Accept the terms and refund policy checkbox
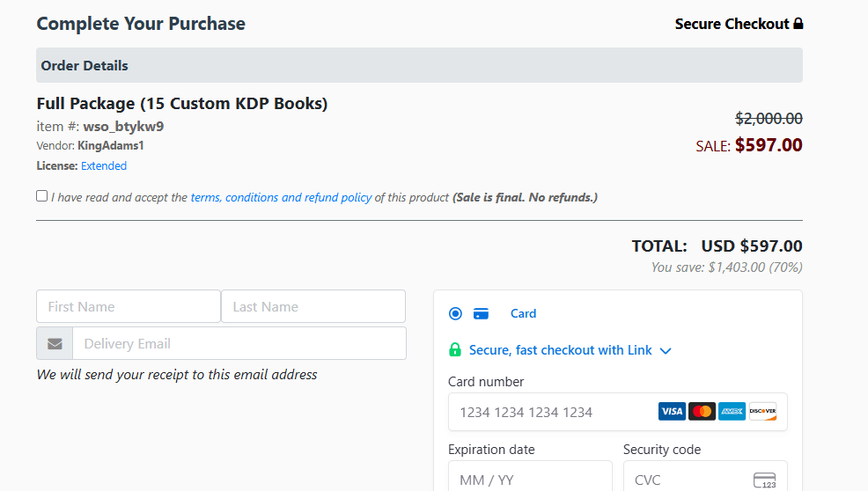Screen dimensions: 868x491 (x=41, y=196)
